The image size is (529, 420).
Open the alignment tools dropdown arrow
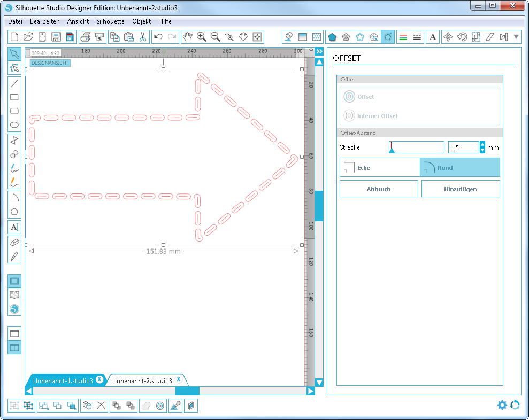point(515,36)
